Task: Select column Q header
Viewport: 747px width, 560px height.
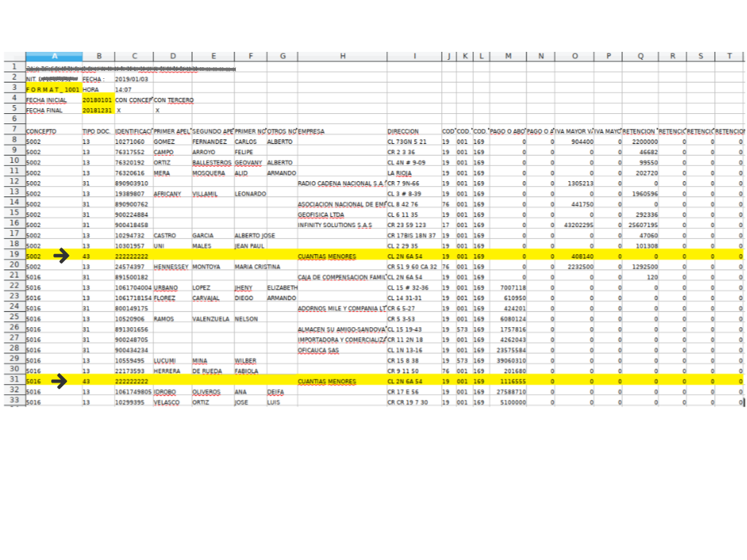Action: point(640,56)
